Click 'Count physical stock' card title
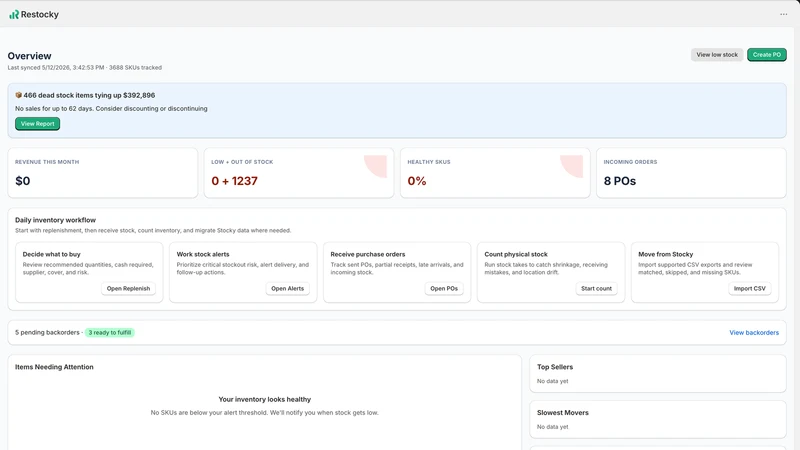Image resolution: width=800 pixels, height=450 pixels. click(x=515, y=254)
